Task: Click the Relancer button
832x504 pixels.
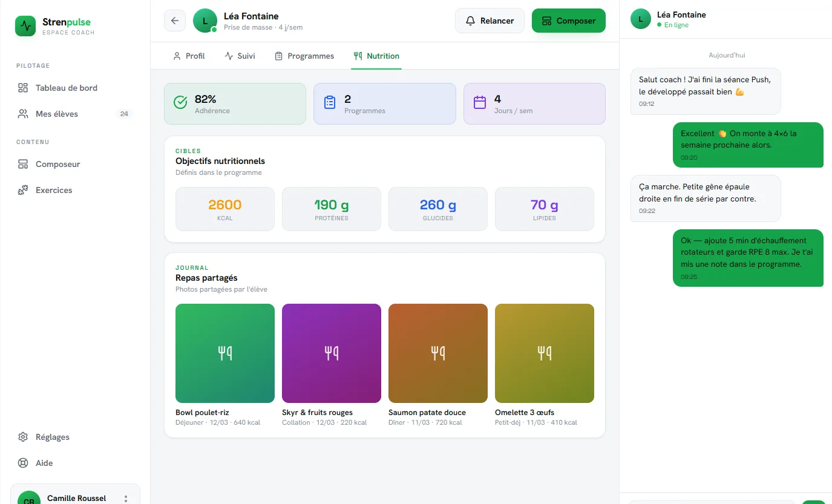Action: pyautogui.click(x=490, y=21)
